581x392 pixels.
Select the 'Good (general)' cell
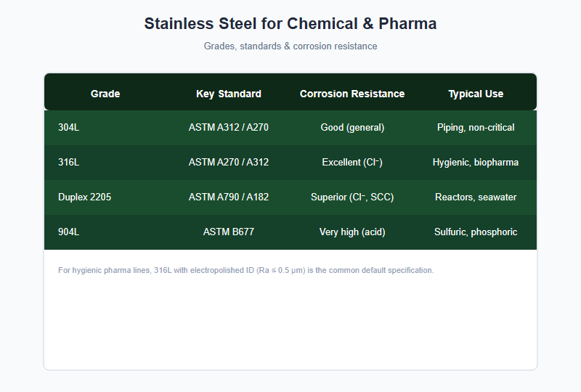pyautogui.click(x=352, y=128)
